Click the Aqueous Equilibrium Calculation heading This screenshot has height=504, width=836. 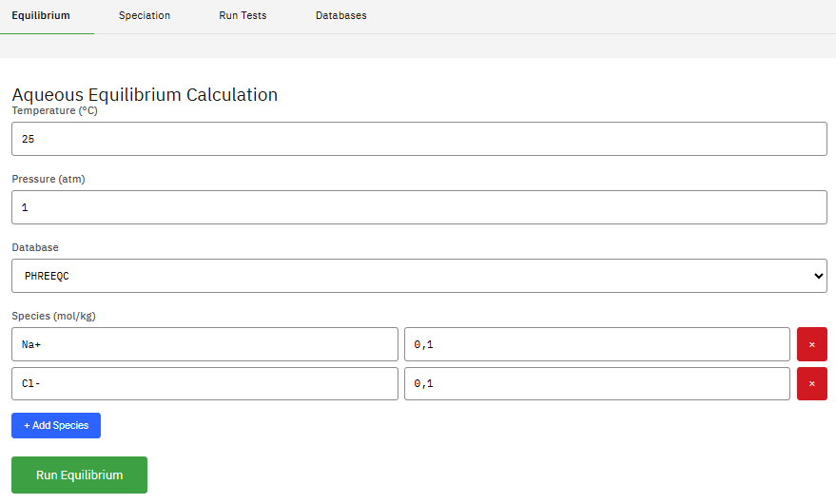pos(145,95)
